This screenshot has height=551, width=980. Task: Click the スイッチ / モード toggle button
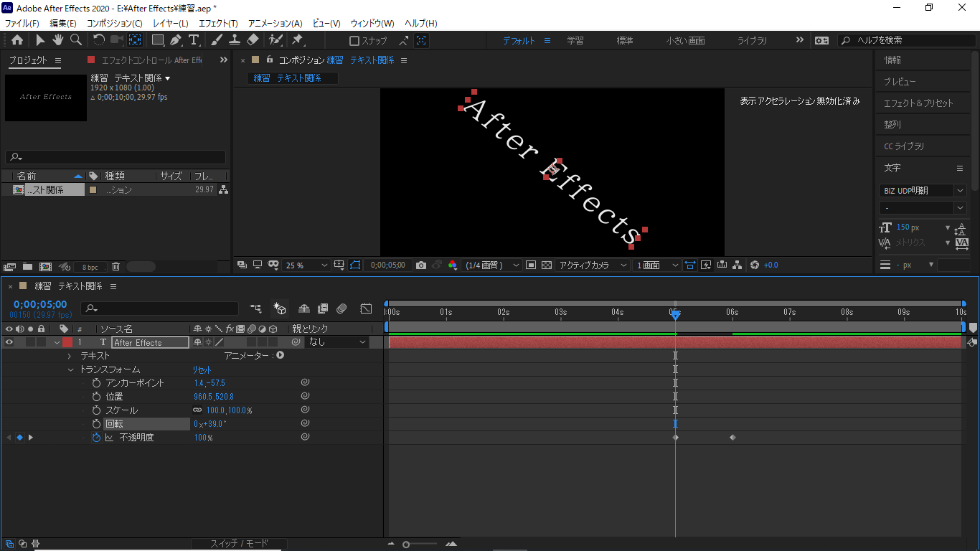click(239, 544)
